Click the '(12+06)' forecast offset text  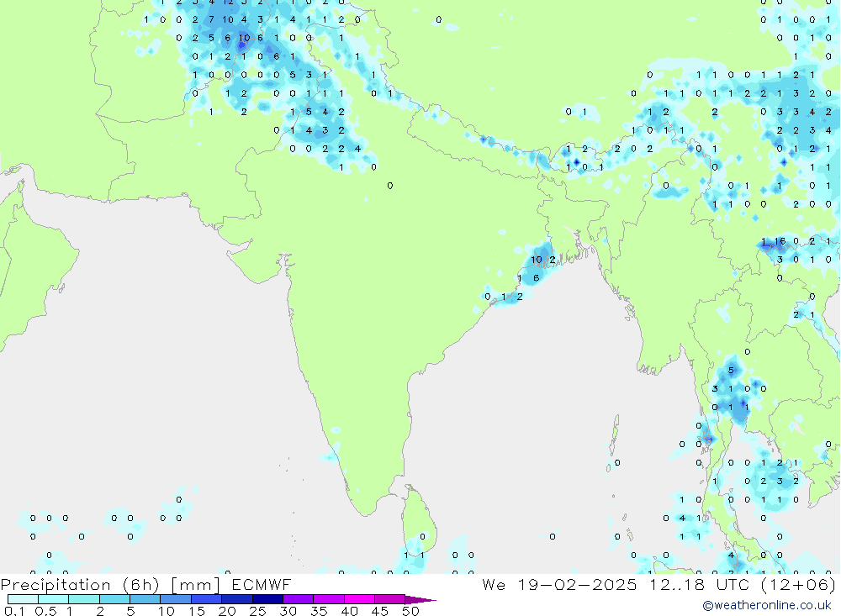[x=798, y=585]
